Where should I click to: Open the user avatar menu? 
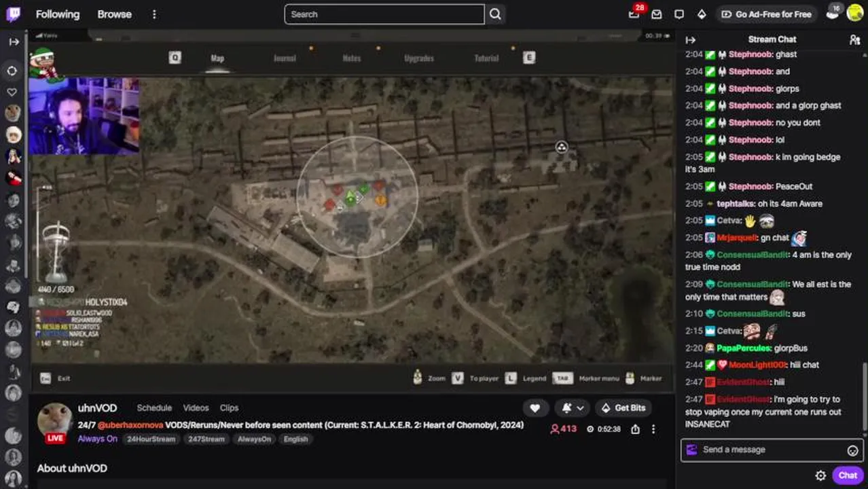pos(855,14)
